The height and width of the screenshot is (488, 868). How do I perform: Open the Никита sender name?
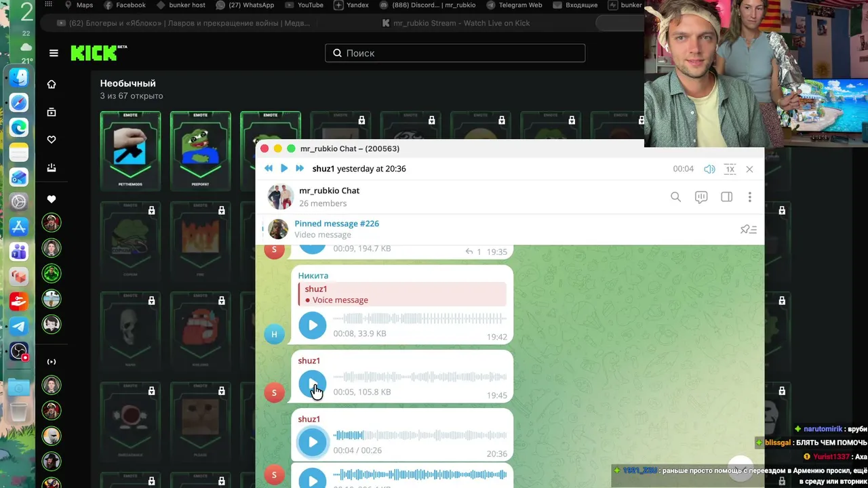click(x=313, y=276)
